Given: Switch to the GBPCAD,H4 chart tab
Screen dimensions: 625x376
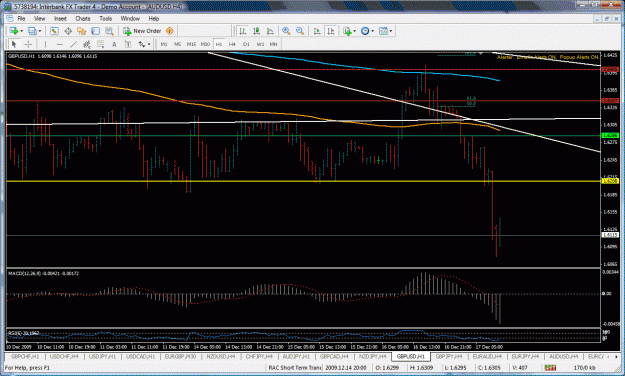Looking at the screenshot, I should click(334, 356).
